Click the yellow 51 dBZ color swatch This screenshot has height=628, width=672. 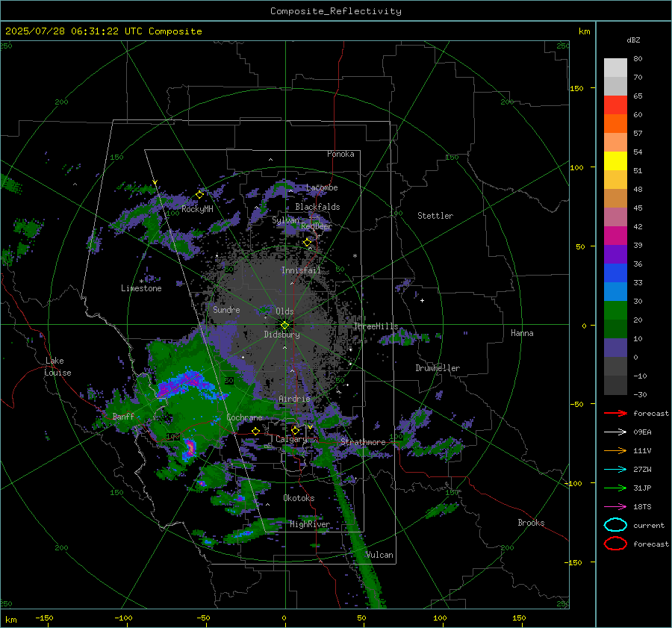click(x=615, y=161)
